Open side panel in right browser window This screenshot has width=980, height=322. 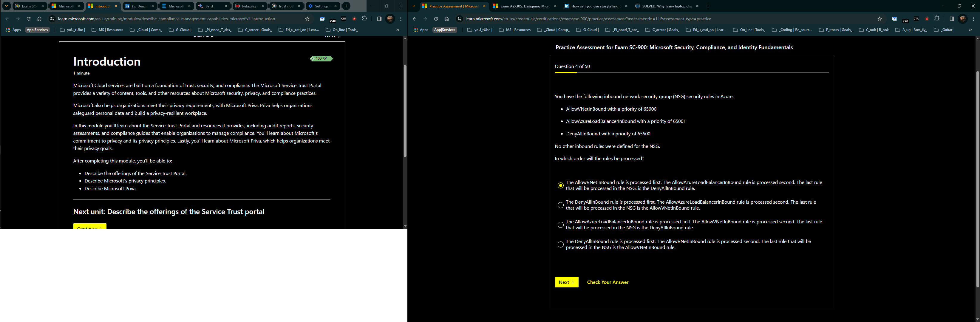coord(952,18)
